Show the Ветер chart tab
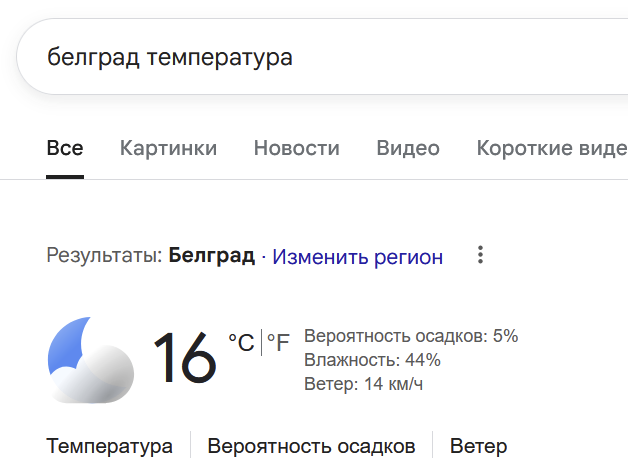Image resolution: width=628 pixels, height=464 pixels. [x=478, y=446]
